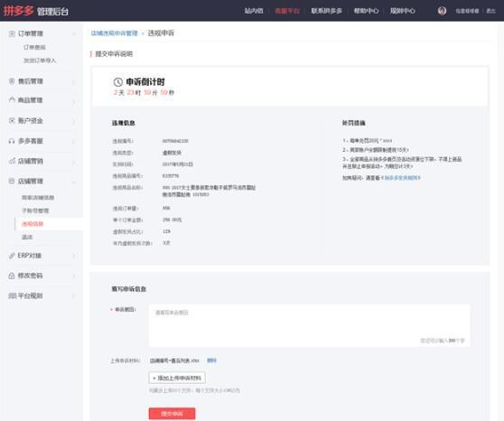Click the 店铺营销 chart icon
Viewport: 504px width, 421px height.
pyautogui.click(x=12, y=161)
